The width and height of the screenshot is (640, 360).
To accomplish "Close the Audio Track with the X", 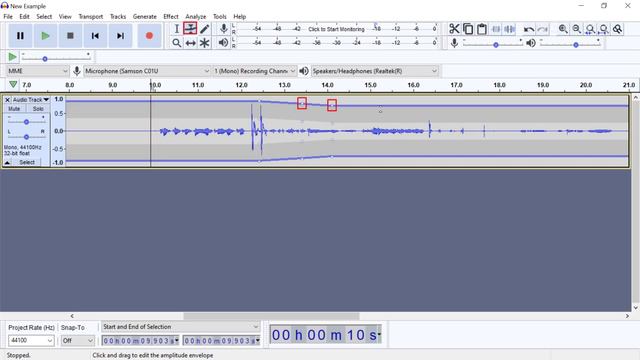I will coord(7,100).
